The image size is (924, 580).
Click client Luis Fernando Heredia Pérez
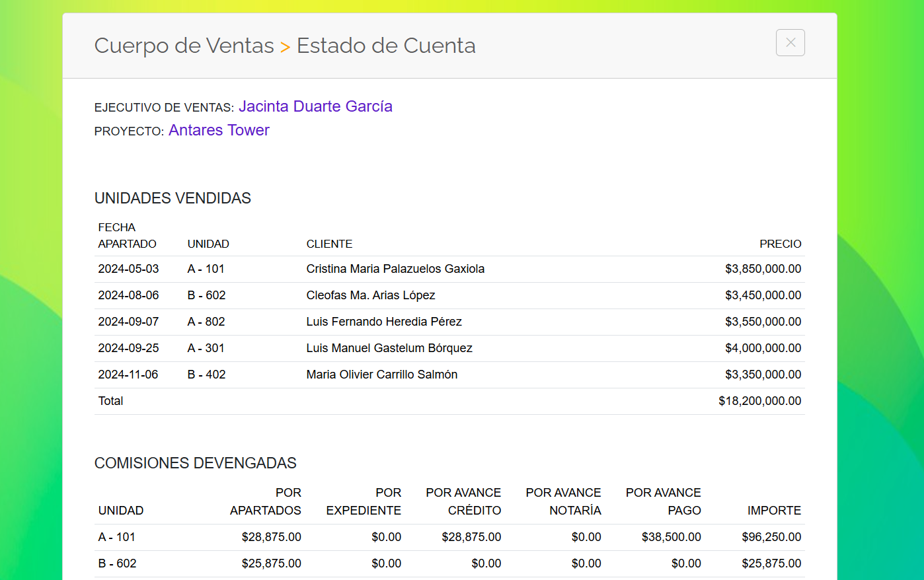pyautogui.click(x=383, y=322)
